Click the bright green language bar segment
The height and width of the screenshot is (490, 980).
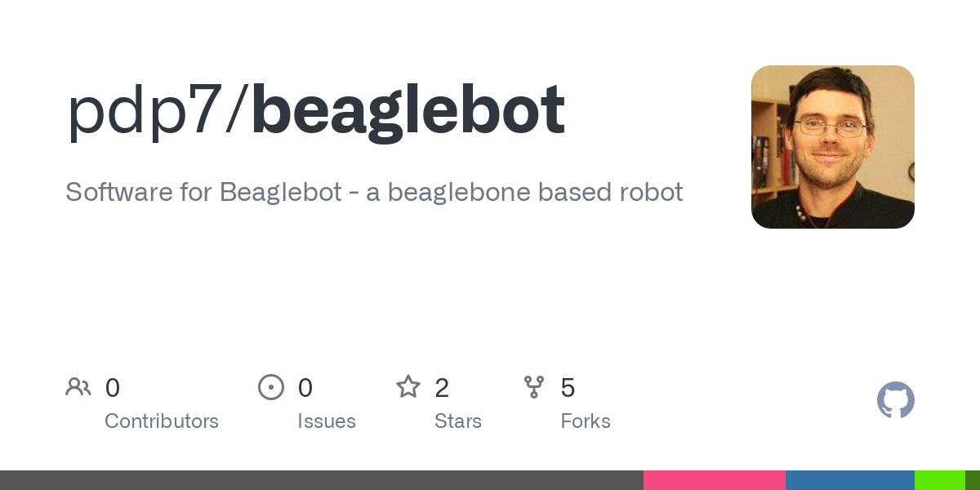940,480
